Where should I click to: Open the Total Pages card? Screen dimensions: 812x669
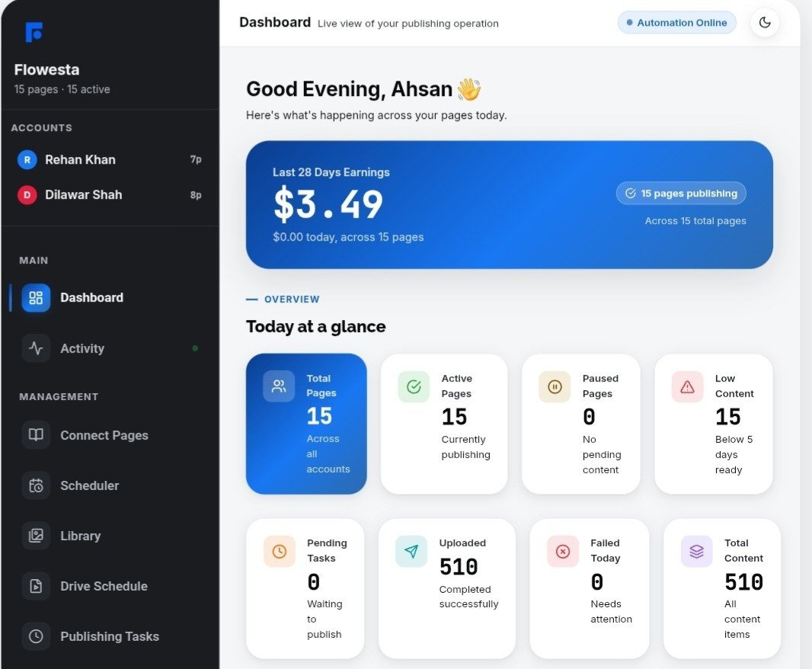306,424
